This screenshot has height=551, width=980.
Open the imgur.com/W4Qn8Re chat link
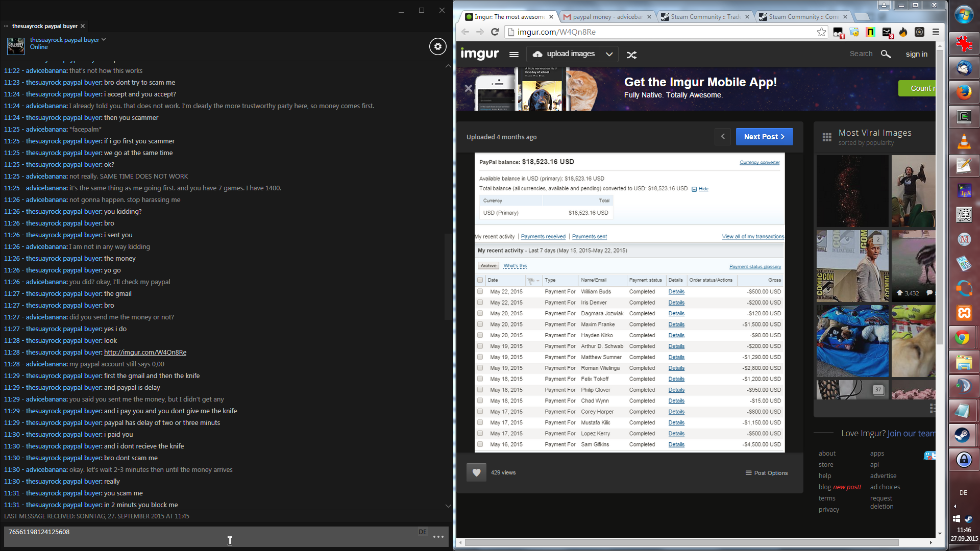point(145,353)
